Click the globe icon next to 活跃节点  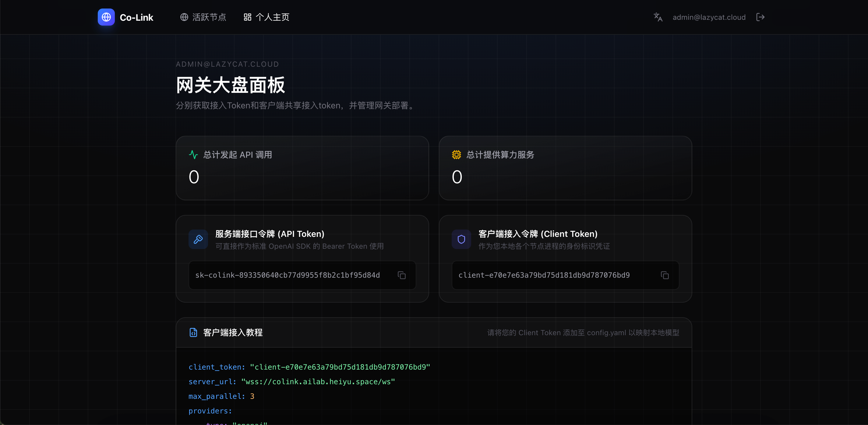coord(184,17)
